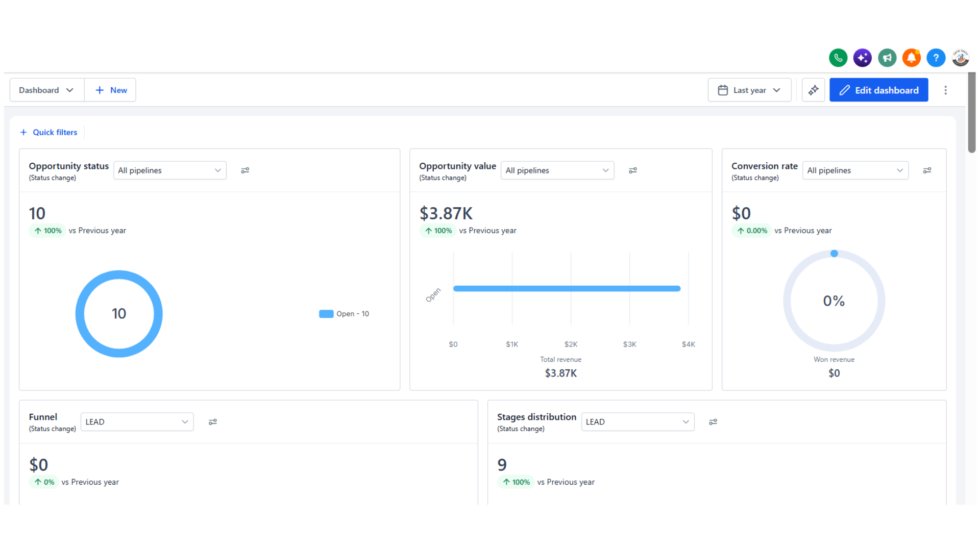Open Opportunity value widget filter settings
Screen dimensions: 980x551
tap(633, 170)
